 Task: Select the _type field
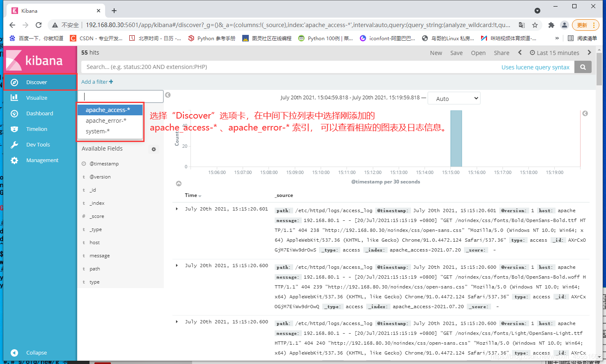click(x=96, y=229)
